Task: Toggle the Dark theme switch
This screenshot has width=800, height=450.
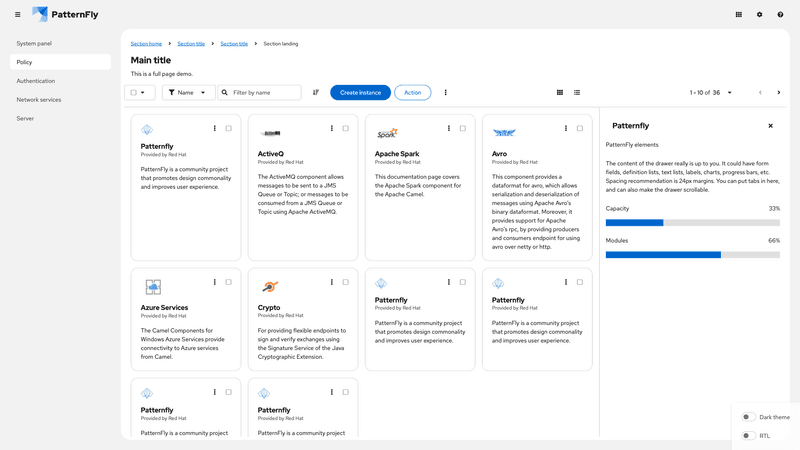Action: click(x=748, y=417)
